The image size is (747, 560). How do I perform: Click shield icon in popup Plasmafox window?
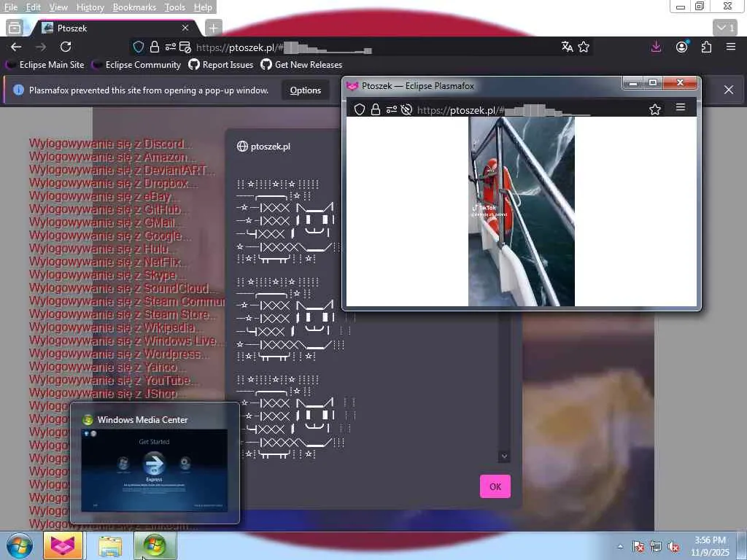(360, 109)
